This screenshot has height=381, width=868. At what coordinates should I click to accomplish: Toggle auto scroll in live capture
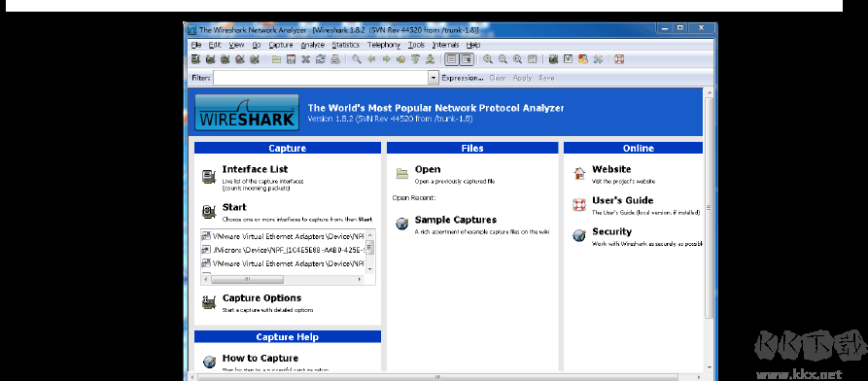(467, 59)
